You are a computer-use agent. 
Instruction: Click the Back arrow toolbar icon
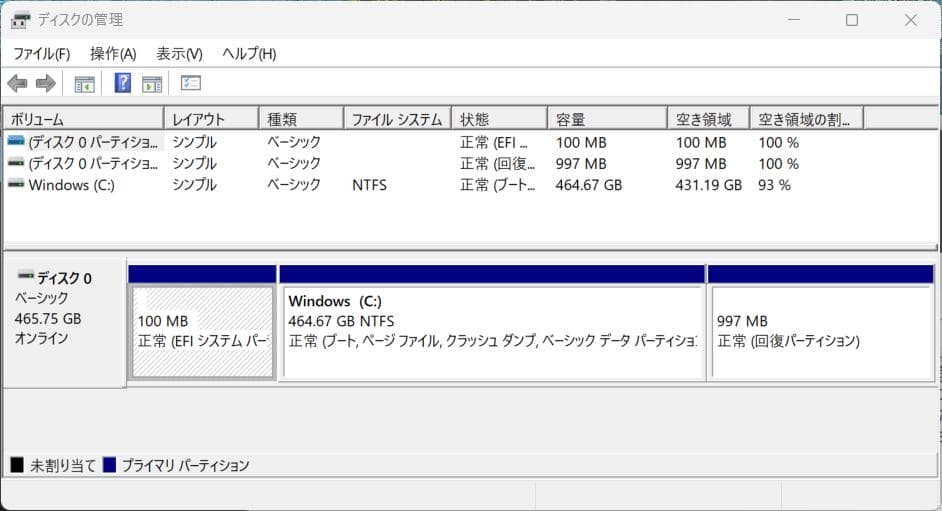click(x=17, y=83)
